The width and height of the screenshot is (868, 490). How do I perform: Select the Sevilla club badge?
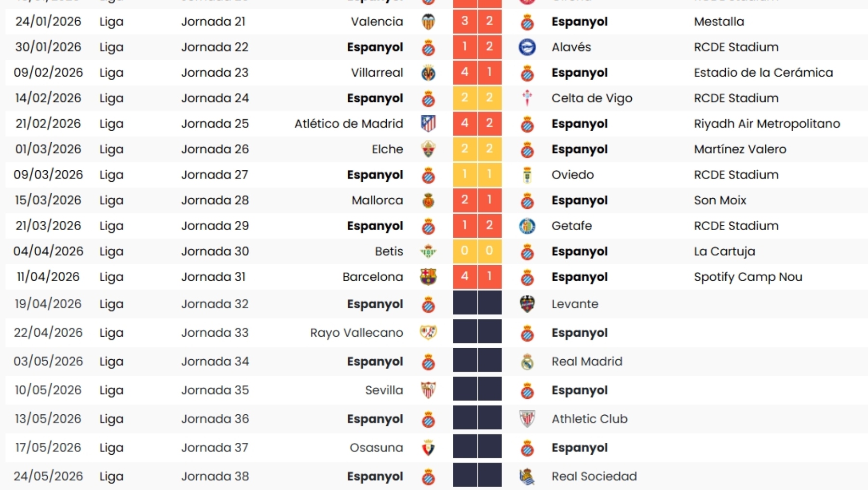(429, 390)
